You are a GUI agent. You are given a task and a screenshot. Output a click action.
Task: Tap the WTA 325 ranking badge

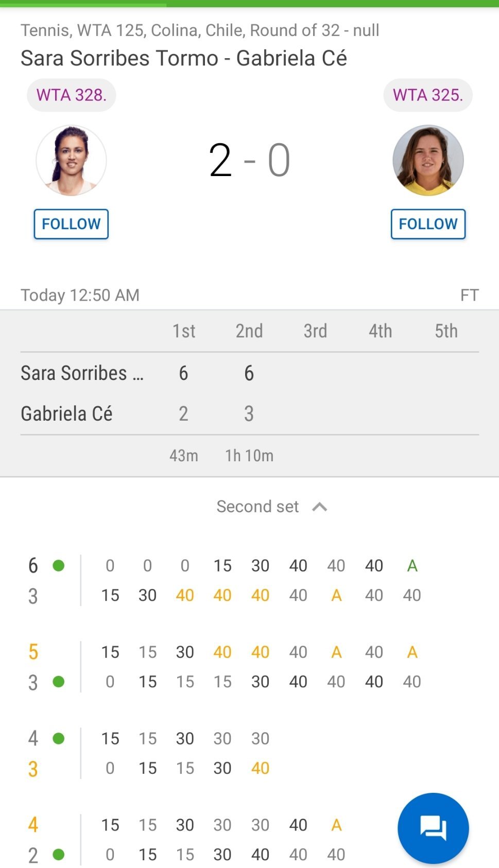coord(428,95)
